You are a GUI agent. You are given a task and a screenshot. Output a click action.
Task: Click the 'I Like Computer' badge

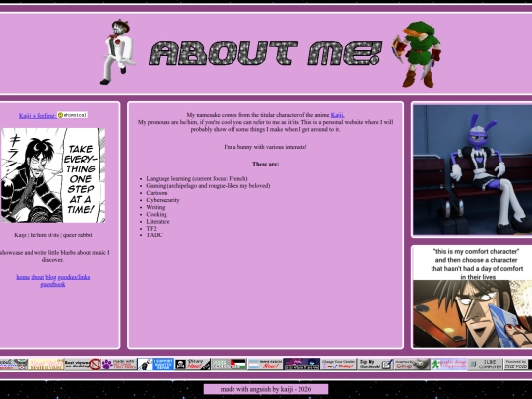(485, 365)
